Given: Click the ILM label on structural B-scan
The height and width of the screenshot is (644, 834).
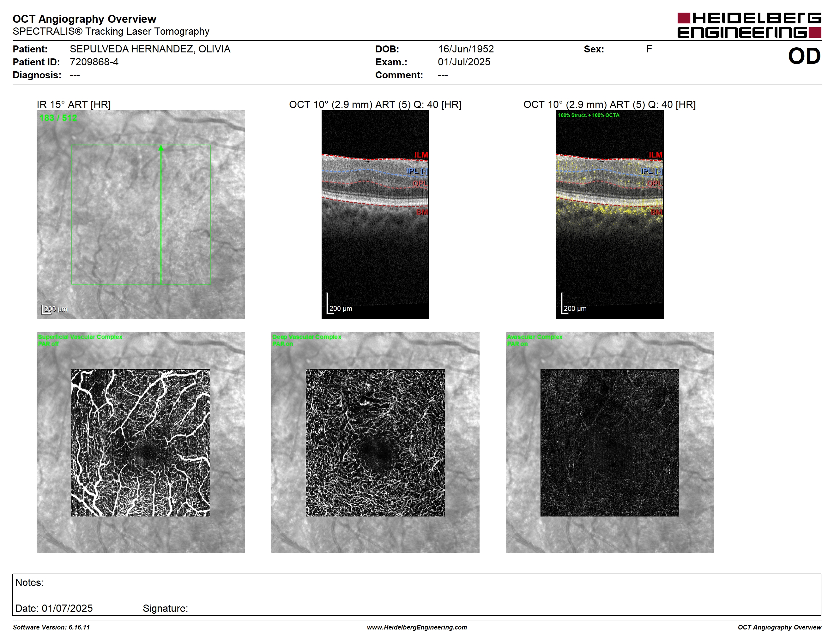Looking at the screenshot, I should (x=421, y=155).
